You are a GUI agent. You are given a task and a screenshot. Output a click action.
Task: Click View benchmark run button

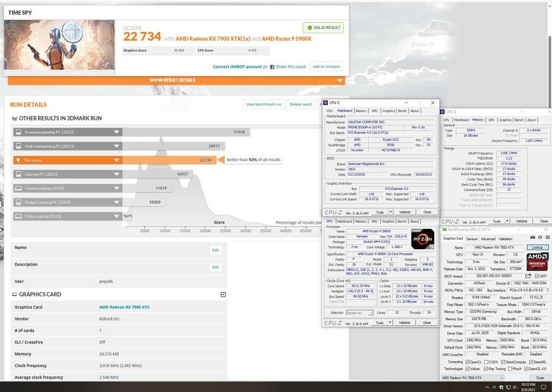click(x=264, y=105)
